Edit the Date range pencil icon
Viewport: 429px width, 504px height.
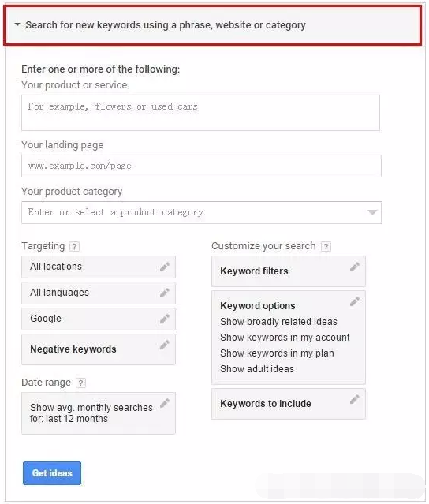click(165, 403)
